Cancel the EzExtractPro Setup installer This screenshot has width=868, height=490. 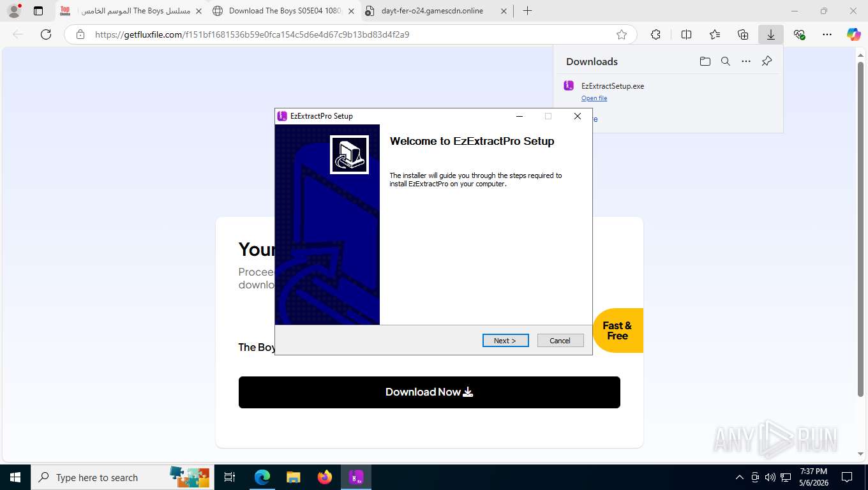[x=560, y=341]
